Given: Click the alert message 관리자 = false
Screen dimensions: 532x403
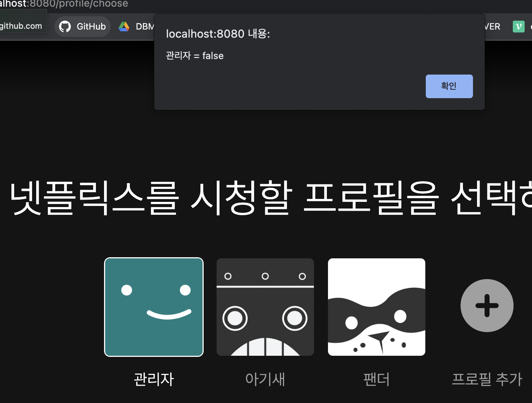Looking at the screenshot, I should point(195,56).
